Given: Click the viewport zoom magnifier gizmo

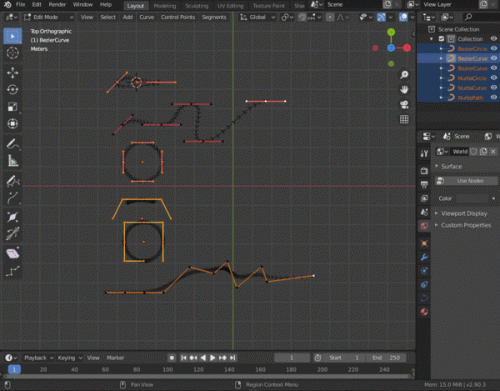Looking at the screenshot, I should (404, 74).
